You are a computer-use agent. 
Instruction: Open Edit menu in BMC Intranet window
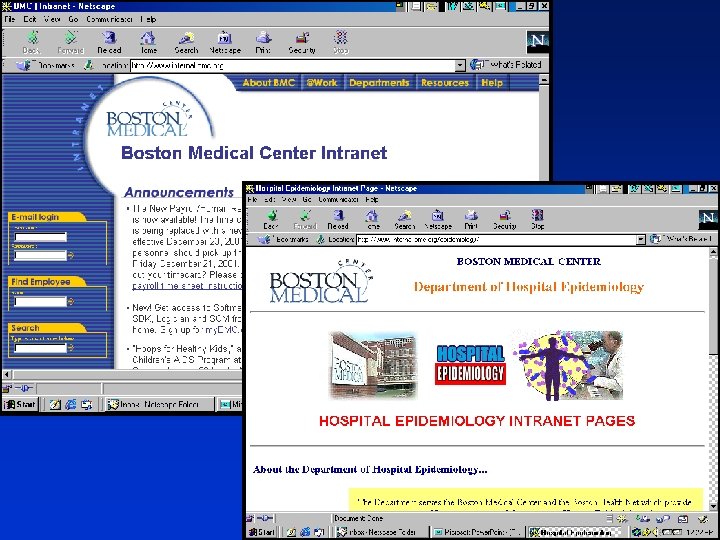(30, 19)
